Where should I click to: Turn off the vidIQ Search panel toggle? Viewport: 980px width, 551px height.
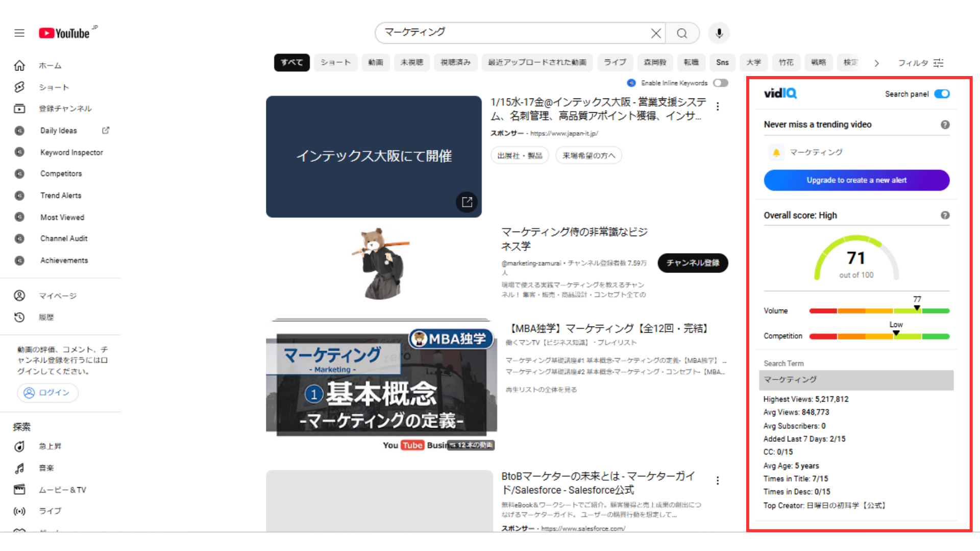942,94
